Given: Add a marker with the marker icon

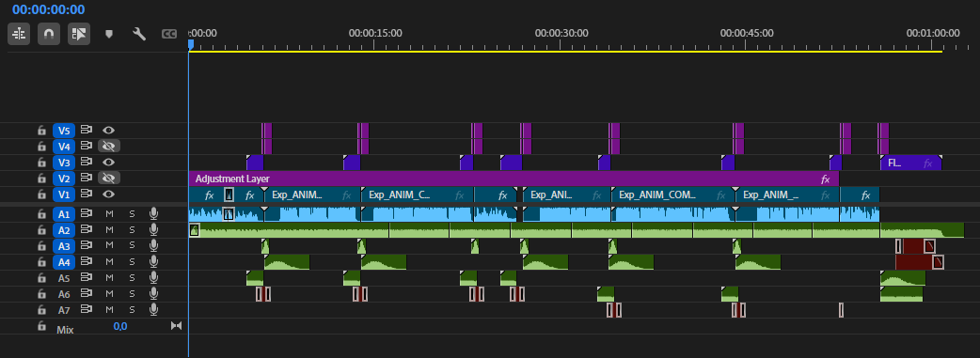Looking at the screenshot, I should click(109, 34).
